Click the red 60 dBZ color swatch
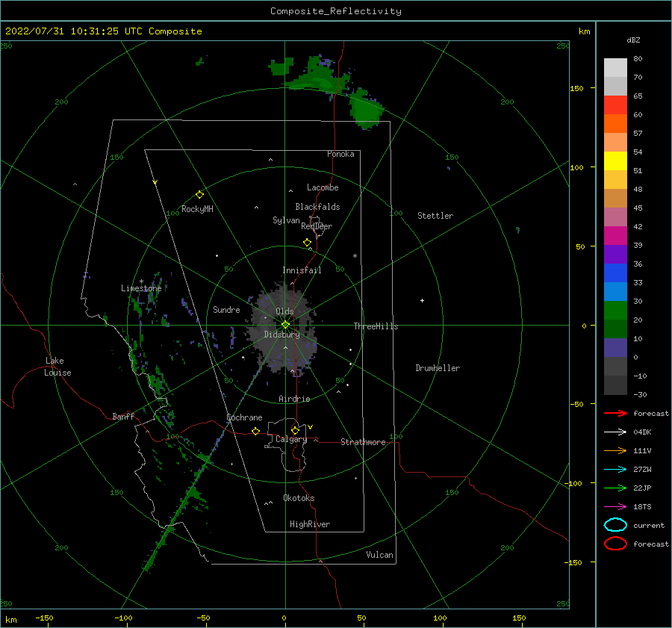The height and width of the screenshot is (628, 672). coord(615,105)
